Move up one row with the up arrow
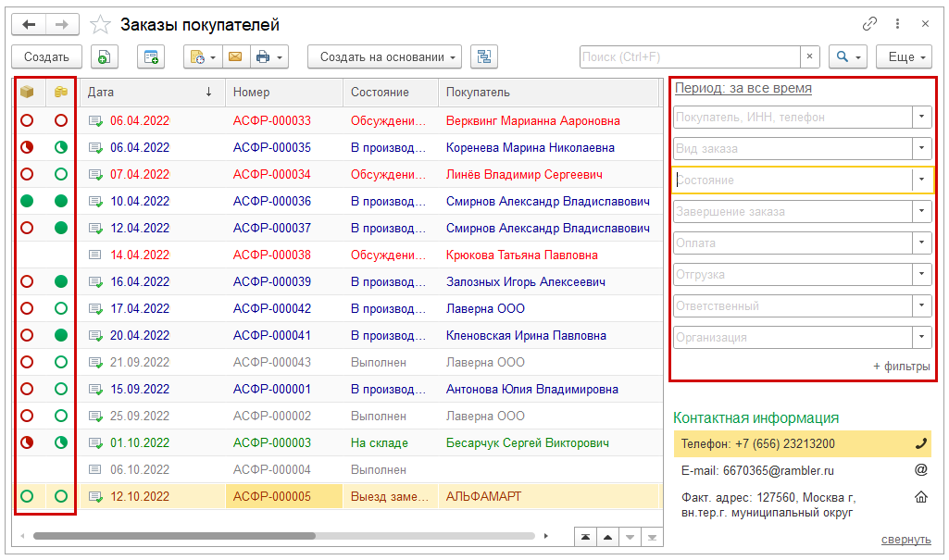 point(607,537)
